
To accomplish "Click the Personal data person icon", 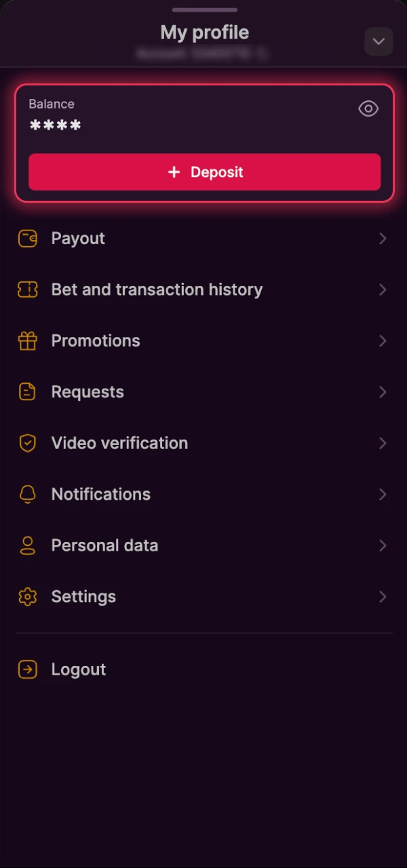I will pos(28,546).
